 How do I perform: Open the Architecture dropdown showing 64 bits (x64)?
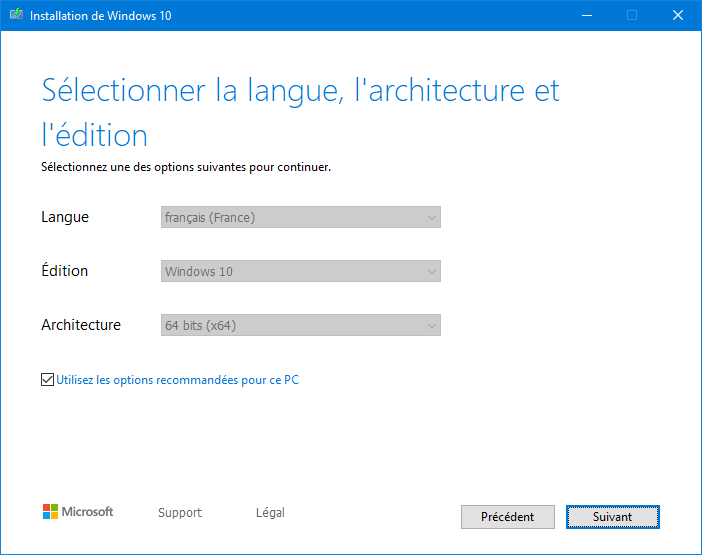[301, 325]
